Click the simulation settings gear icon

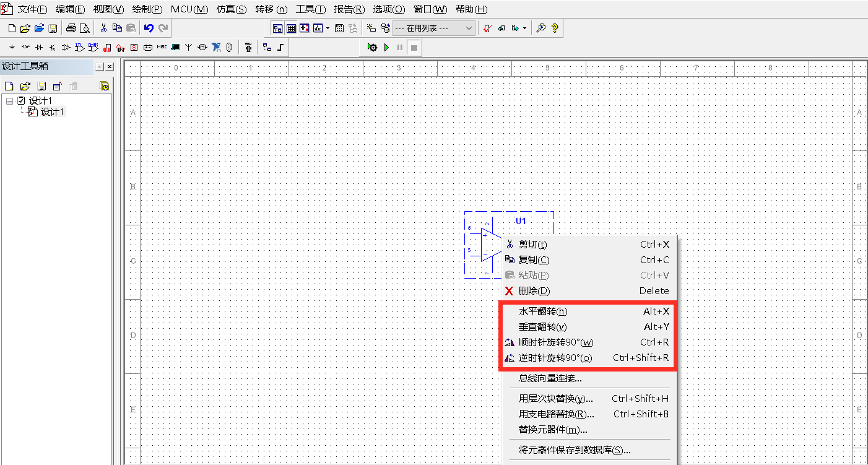tap(371, 47)
